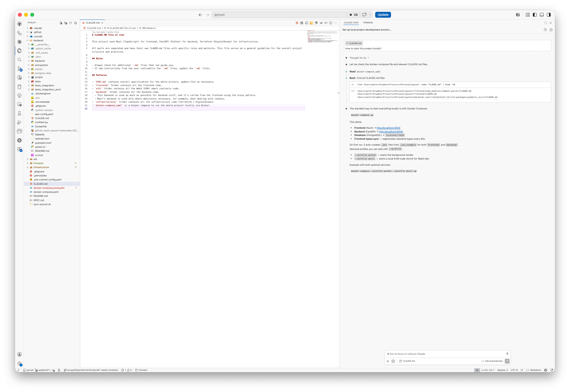Viewport: 570px width, 392px height.
Task: Open the Kubernetes helm-wheel icon
Action: [20, 140]
